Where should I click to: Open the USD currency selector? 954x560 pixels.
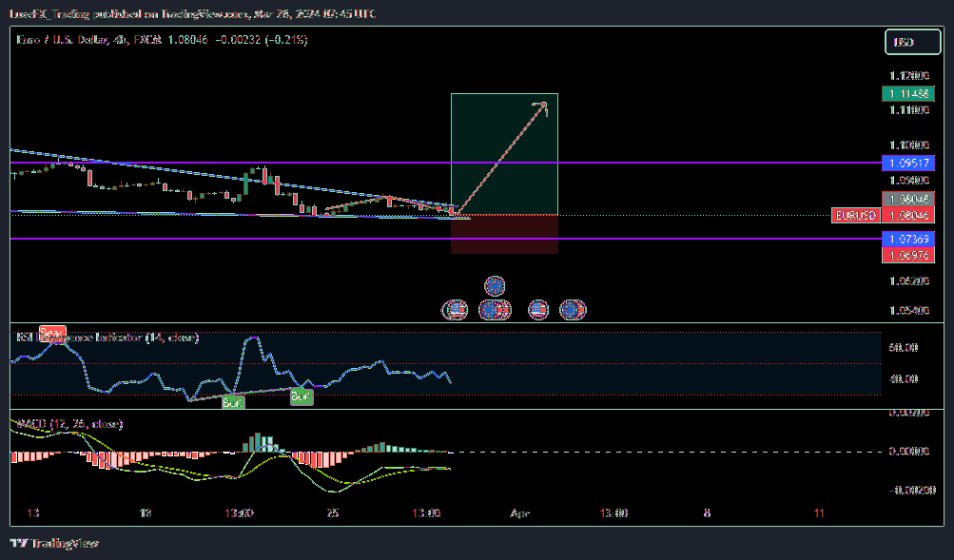click(x=912, y=42)
